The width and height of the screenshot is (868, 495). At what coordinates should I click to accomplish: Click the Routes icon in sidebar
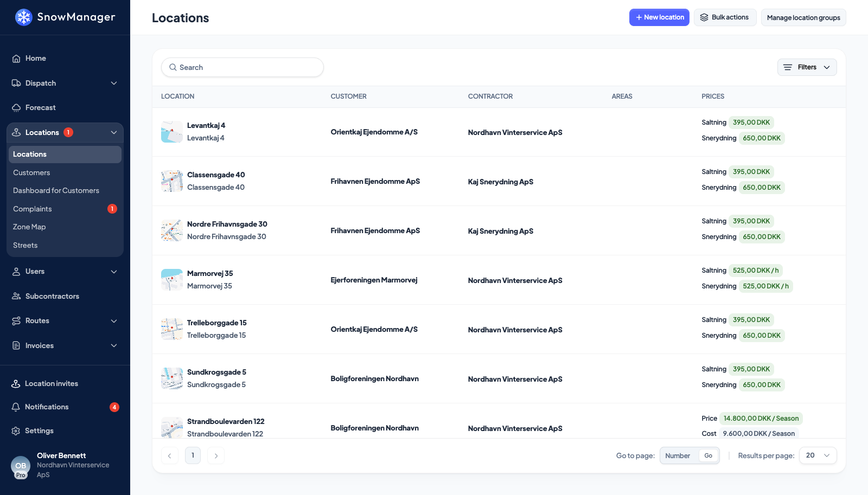click(x=16, y=321)
